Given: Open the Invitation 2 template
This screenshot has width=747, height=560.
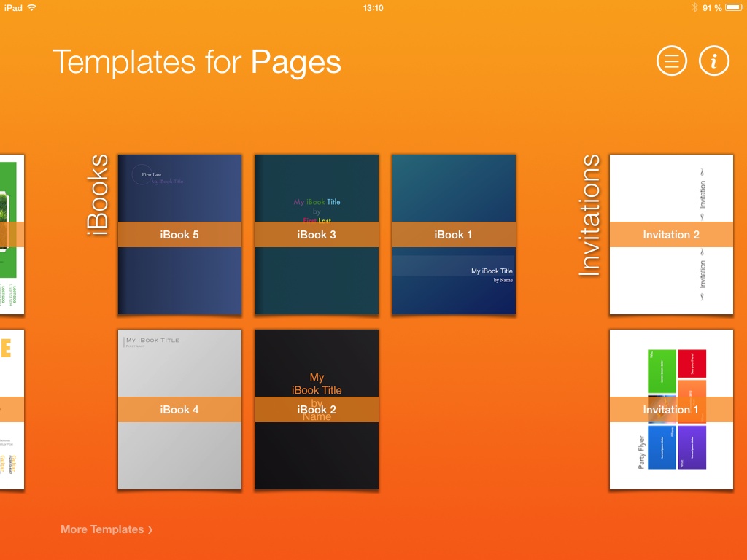Looking at the screenshot, I should tap(671, 235).
